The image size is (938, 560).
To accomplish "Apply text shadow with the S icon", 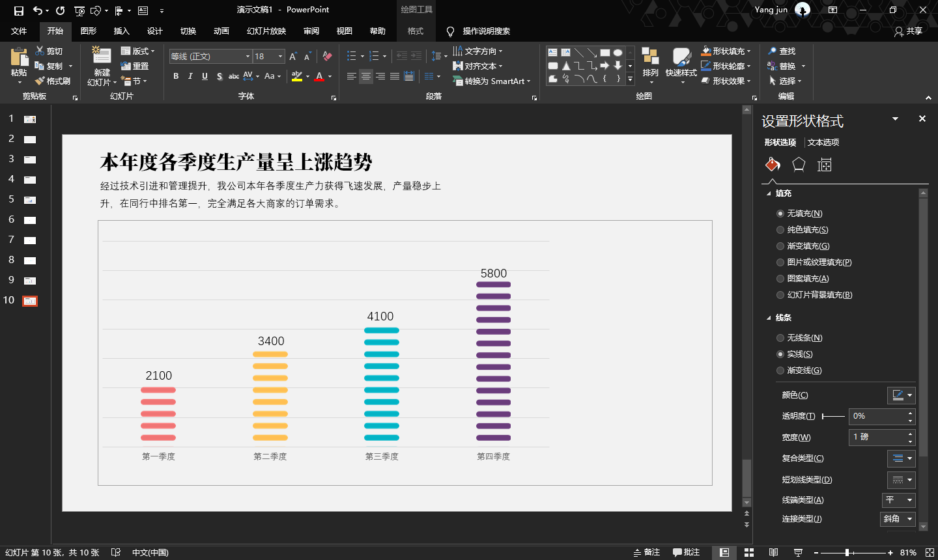I will click(x=220, y=76).
